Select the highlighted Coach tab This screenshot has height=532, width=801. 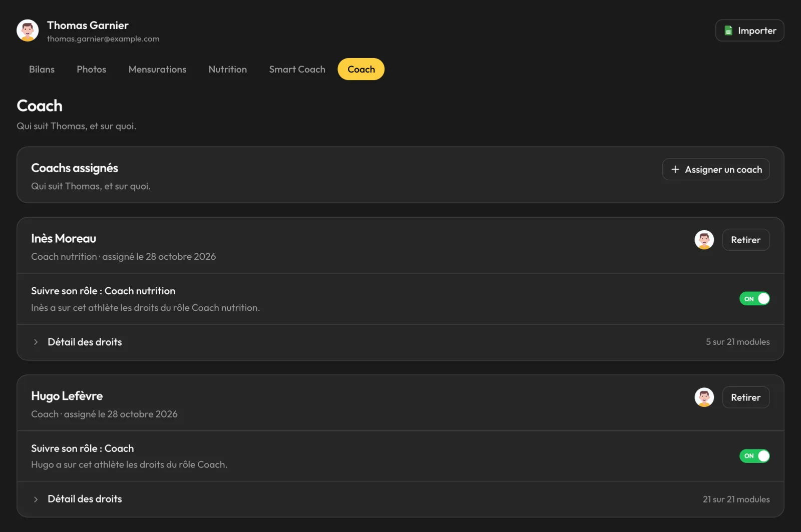(361, 69)
